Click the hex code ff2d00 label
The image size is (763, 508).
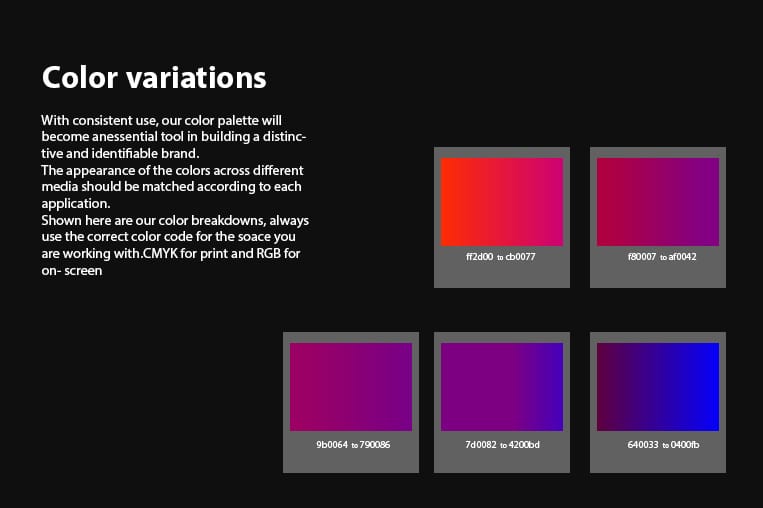(x=479, y=257)
